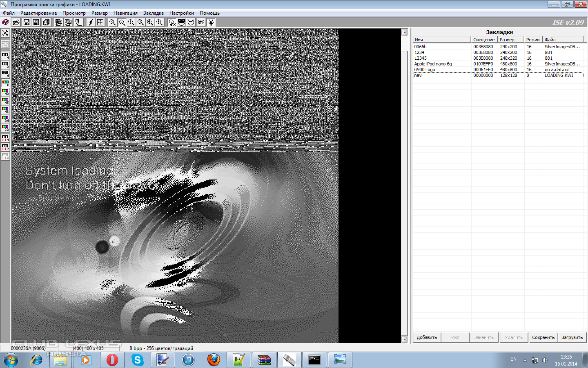Select zoom level 3 magnifier
Image resolution: width=588 pixels, height=368 pixels.
131,22
